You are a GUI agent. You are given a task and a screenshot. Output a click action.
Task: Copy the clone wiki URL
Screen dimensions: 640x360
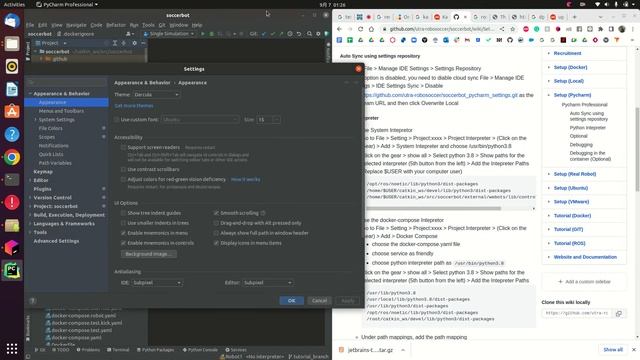(x=619, y=313)
